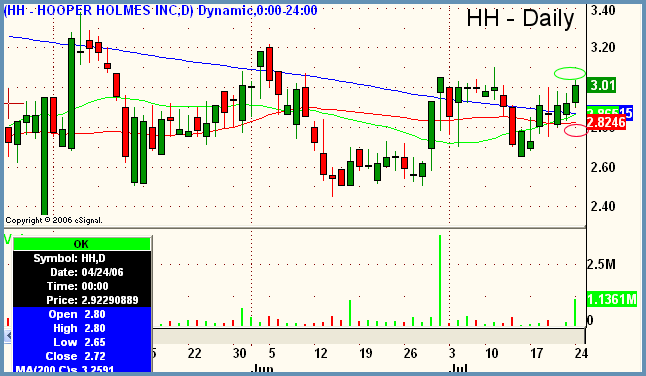Viewport: 646px width, 376px height.
Task: Click the green 1.1361M volume label
Action: 612,299
